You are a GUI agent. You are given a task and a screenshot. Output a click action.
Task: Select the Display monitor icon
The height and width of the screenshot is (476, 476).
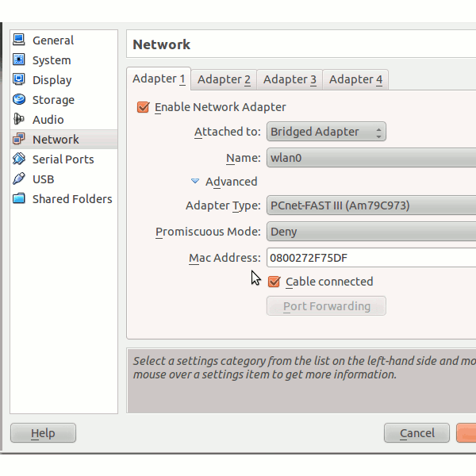click(x=18, y=80)
